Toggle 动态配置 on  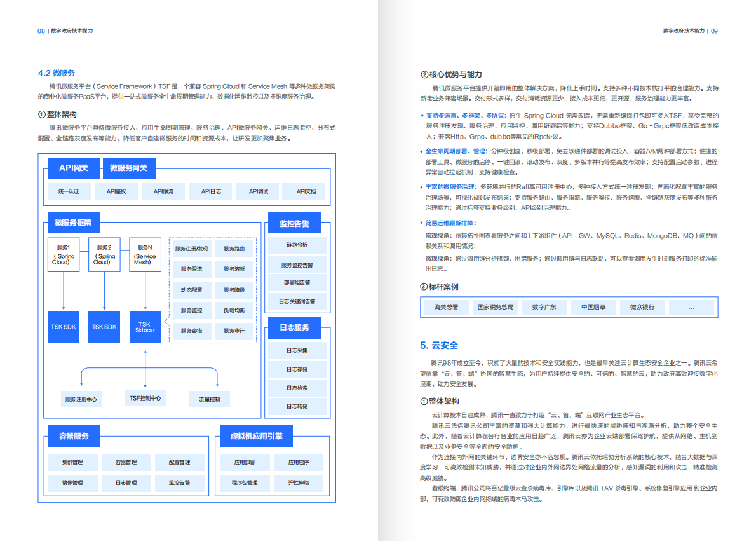(x=191, y=290)
